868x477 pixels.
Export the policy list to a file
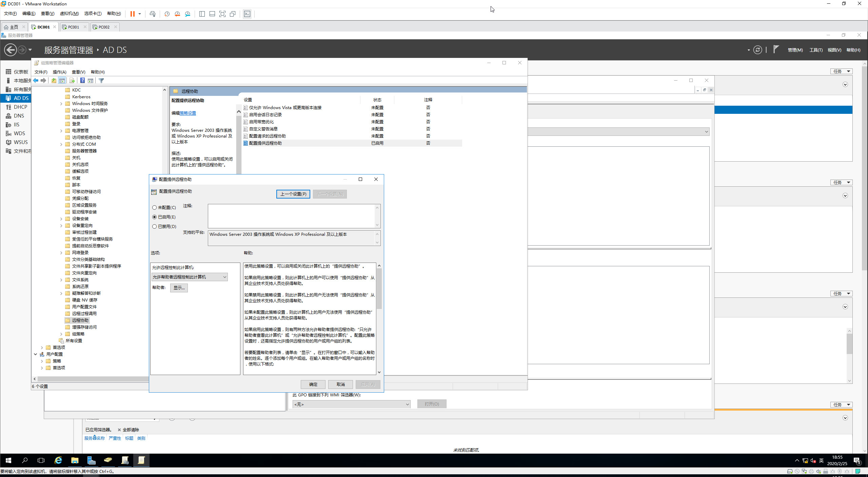(x=72, y=80)
